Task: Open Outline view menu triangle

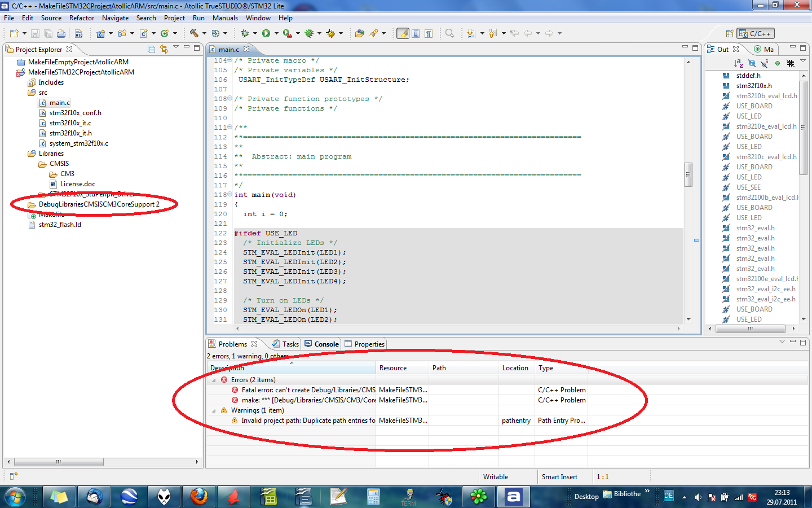Action: coord(803,62)
